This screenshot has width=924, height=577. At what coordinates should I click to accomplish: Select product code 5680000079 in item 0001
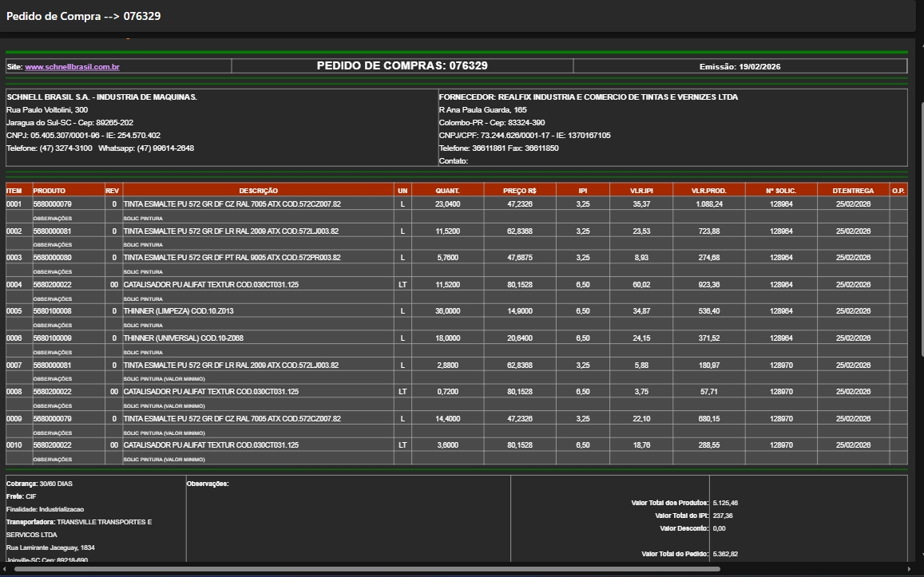(x=53, y=204)
